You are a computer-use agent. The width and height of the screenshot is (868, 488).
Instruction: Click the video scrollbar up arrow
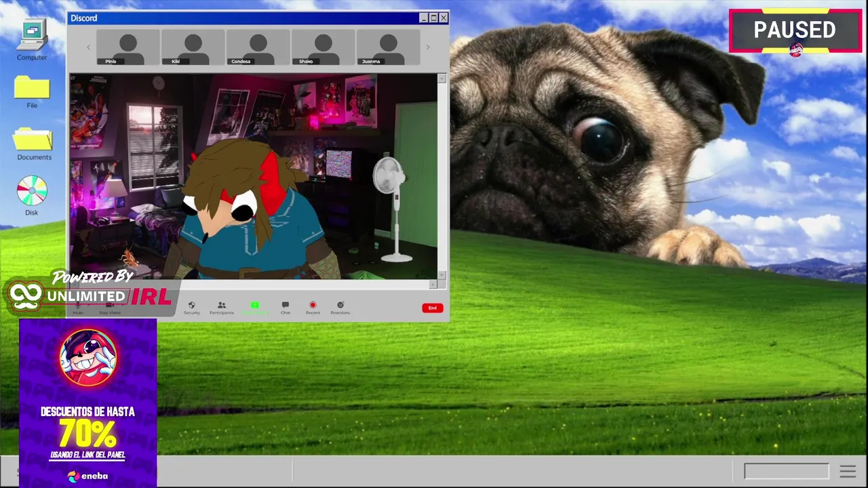442,79
